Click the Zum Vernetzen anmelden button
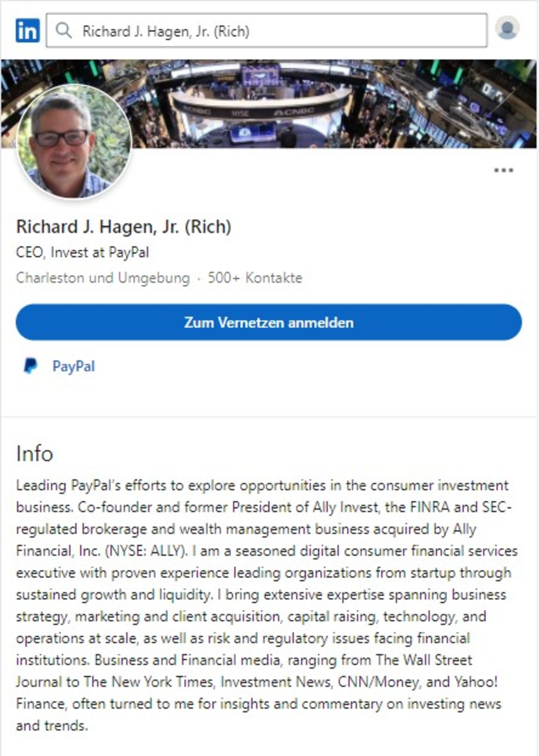The image size is (539, 756). pyautogui.click(x=269, y=323)
